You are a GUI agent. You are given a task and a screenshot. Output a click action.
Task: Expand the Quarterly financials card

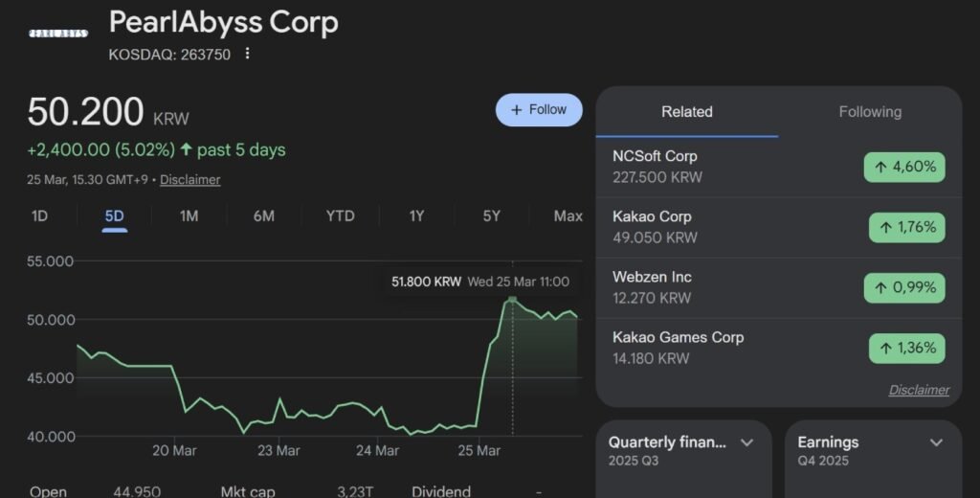(746, 442)
